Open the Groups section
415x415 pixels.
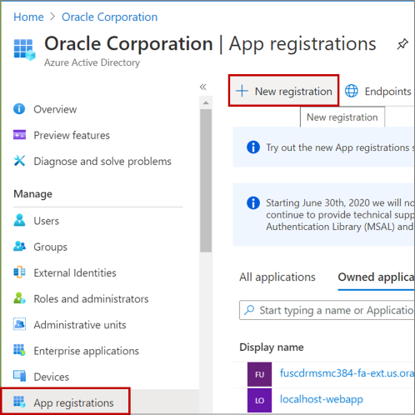(x=50, y=247)
